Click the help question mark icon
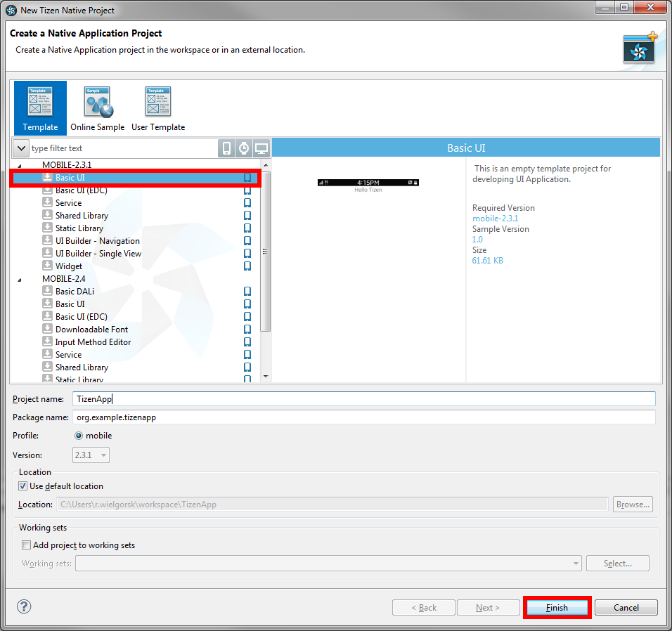This screenshot has height=631, width=672. click(x=24, y=606)
